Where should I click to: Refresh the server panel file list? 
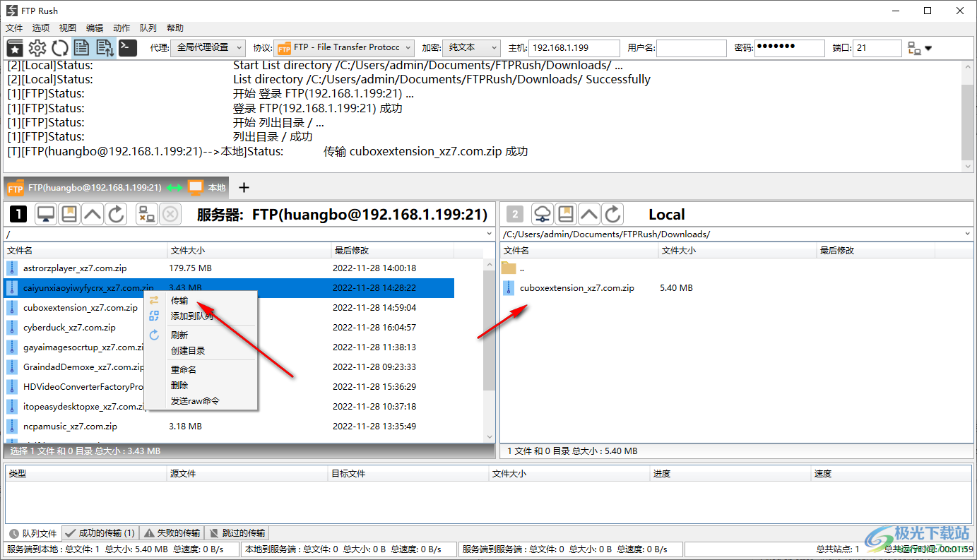point(116,214)
